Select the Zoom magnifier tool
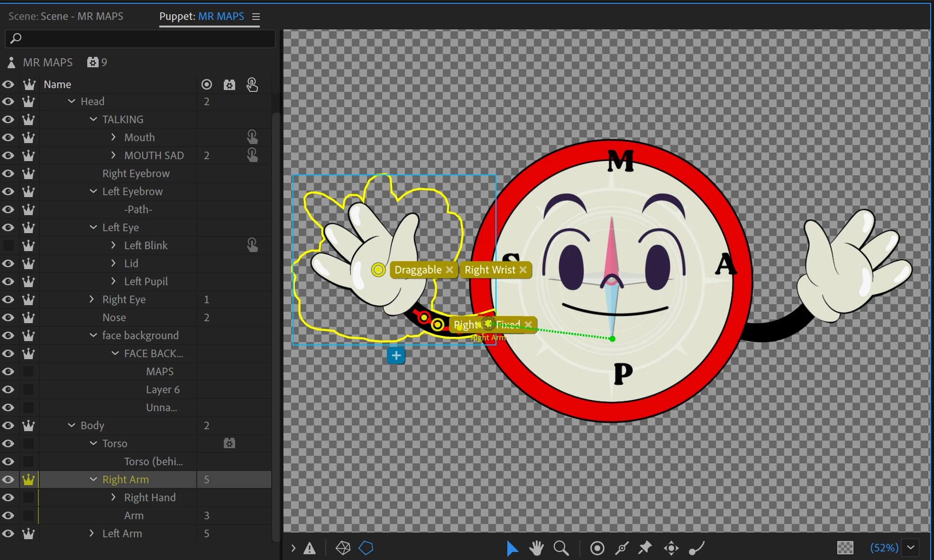934x560 pixels. click(x=561, y=548)
